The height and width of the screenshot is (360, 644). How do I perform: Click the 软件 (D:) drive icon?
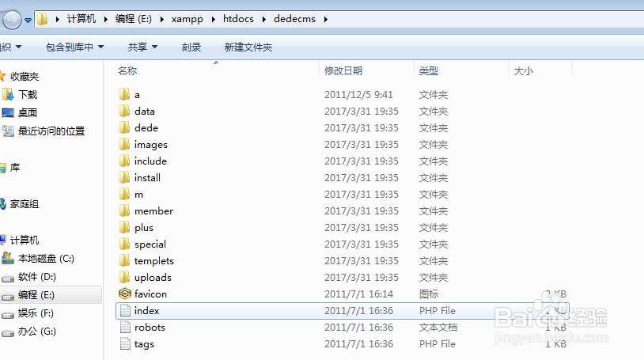pyautogui.click(x=8, y=278)
